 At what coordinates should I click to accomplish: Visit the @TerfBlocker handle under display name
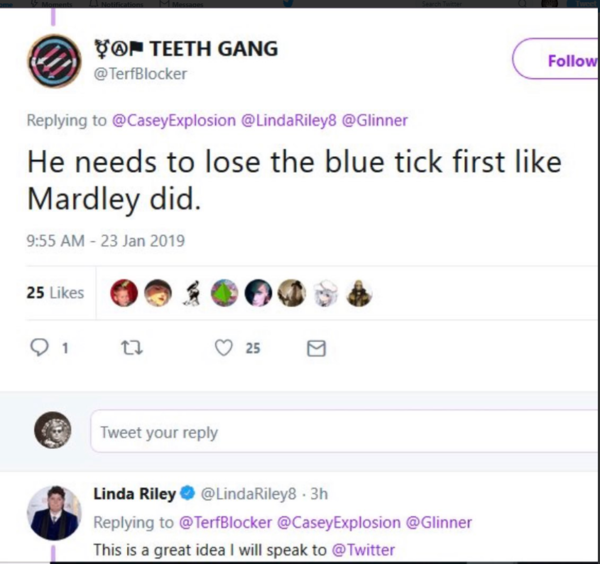pos(141,73)
